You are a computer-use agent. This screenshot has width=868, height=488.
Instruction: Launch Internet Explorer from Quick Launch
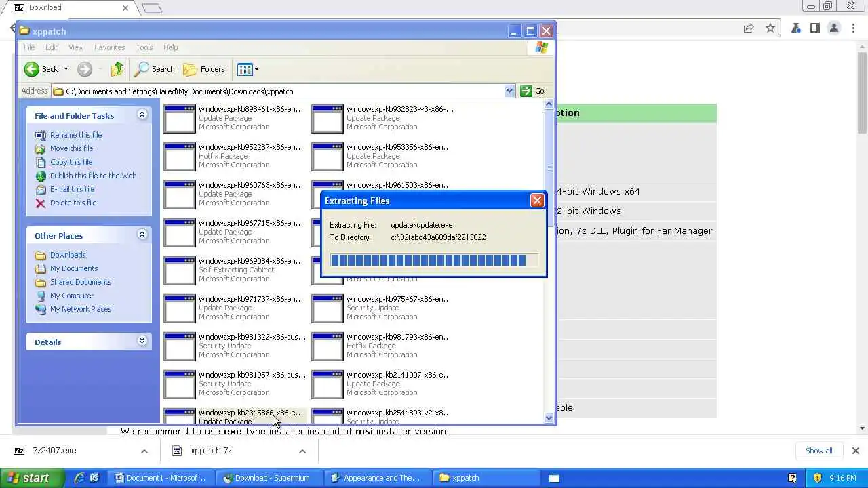click(x=80, y=478)
